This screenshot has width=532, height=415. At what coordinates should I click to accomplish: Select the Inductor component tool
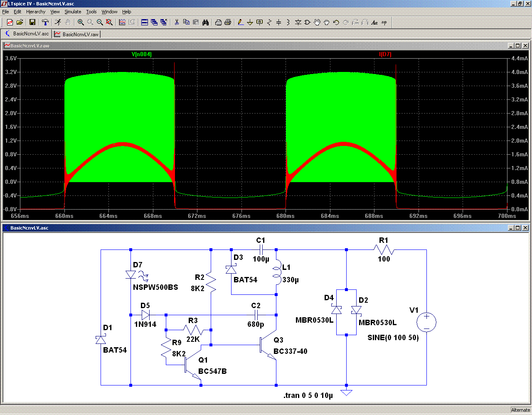(x=288, y=22)
